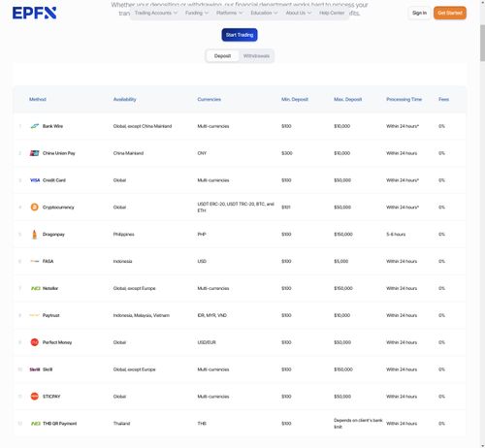Click the $300 min deposit cell
This screenshot has width=485, height=448.
pyautogui.click(x=287, y=153)
